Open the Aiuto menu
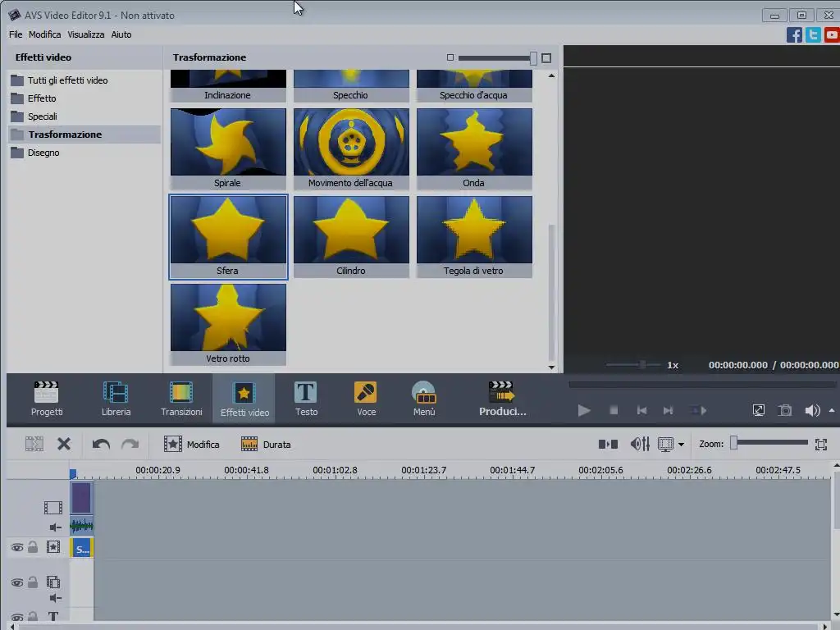 coord(121,34)
